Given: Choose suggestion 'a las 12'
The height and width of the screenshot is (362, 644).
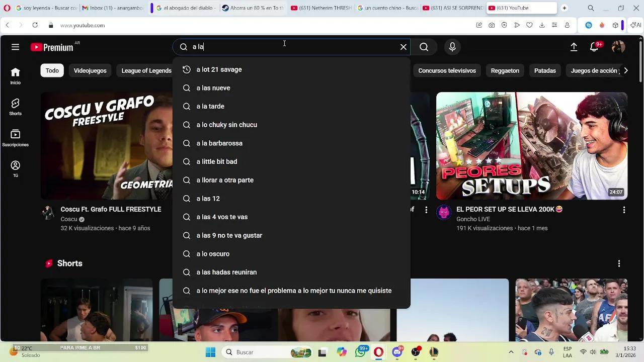Looking at the screenshot, I should coord(291,199).
